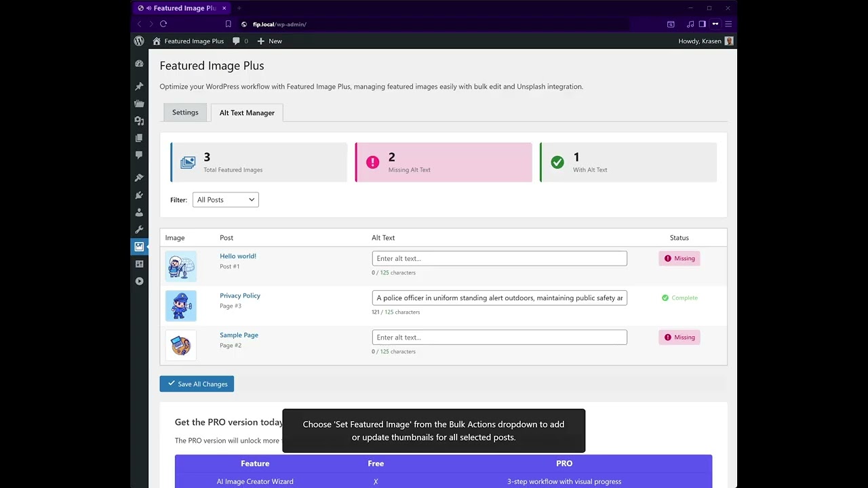Click Missing status badge for Hello world!
Viewport: 868px width, 488px height.
click(679, 258)
